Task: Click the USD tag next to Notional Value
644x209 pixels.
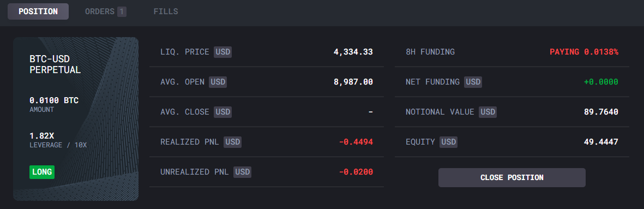Action: point(488,112)
